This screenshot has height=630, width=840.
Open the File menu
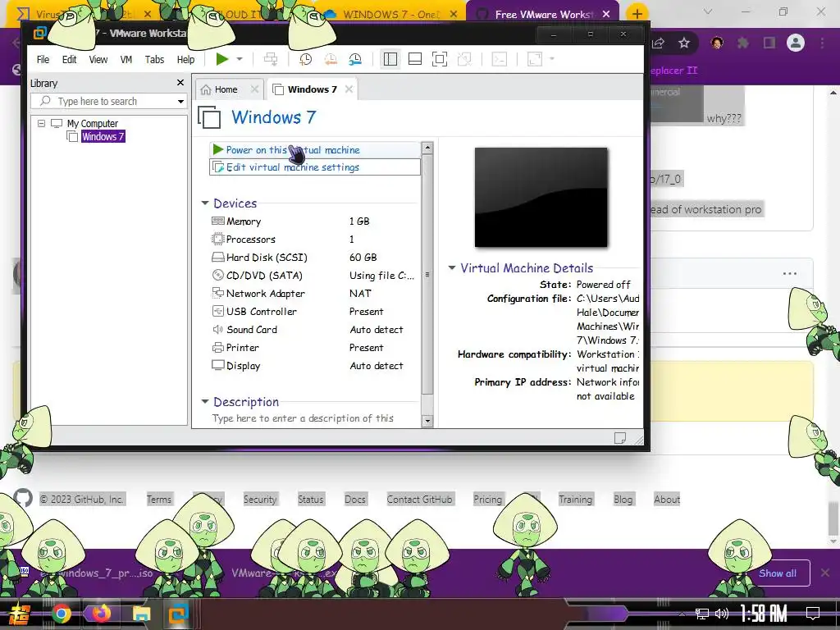[x=43, y=59]
